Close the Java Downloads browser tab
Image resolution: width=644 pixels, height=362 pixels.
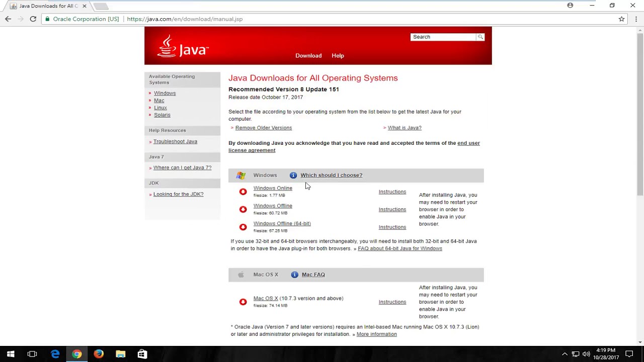click(x=85, y=6)
